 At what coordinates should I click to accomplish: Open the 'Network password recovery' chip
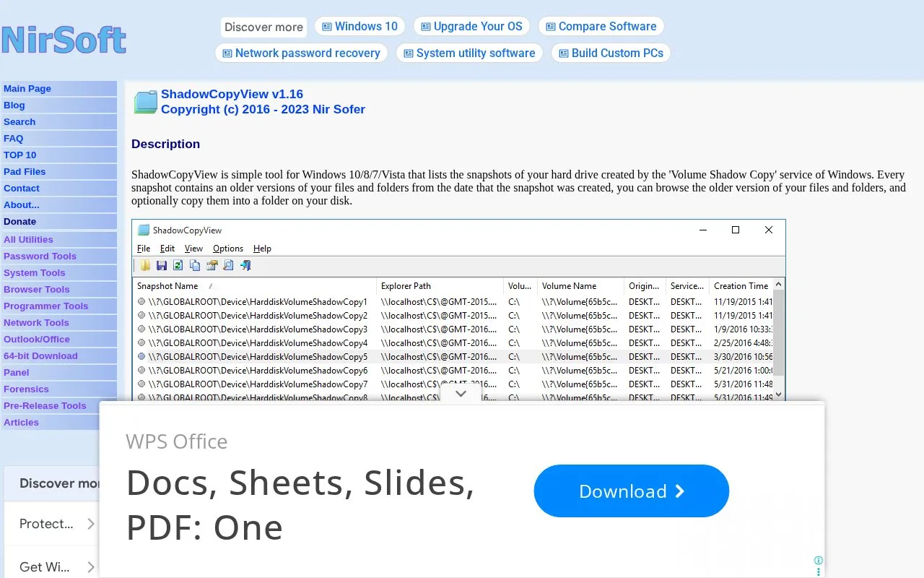coord(301,53)
